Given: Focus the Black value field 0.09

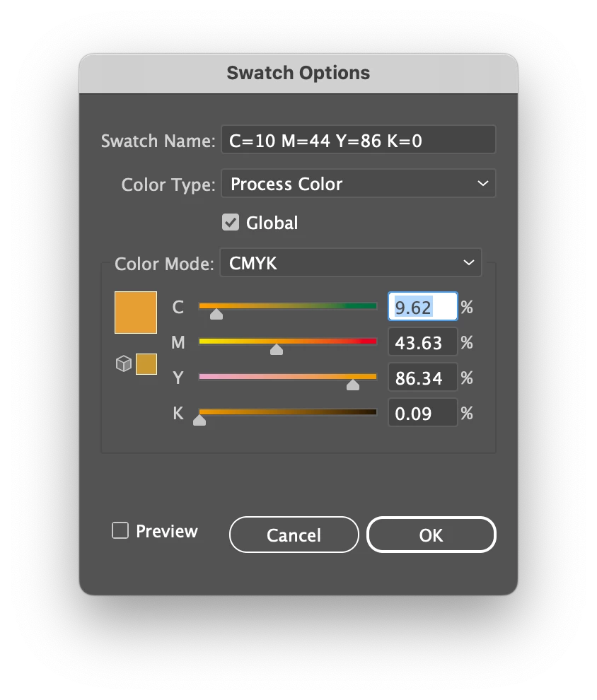Looking at the screenshot, I should (x=422, y=414).
